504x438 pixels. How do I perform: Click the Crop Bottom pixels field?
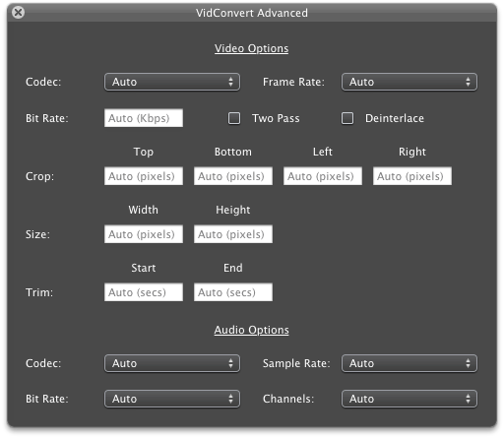tap(233, 176)
